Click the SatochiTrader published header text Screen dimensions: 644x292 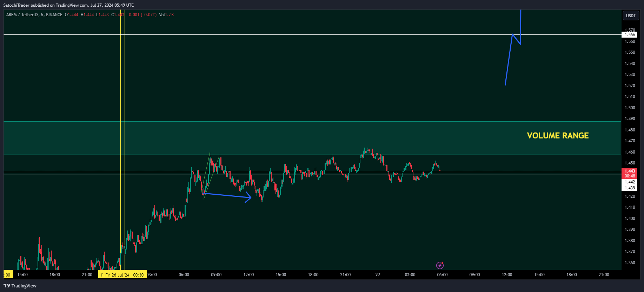point(68,5)
